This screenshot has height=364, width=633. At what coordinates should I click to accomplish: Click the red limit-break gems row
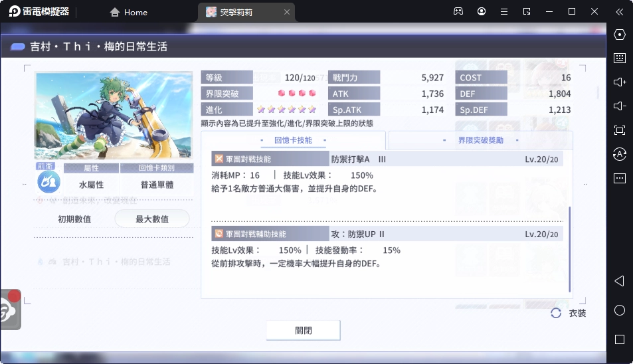tap(297, 93)
